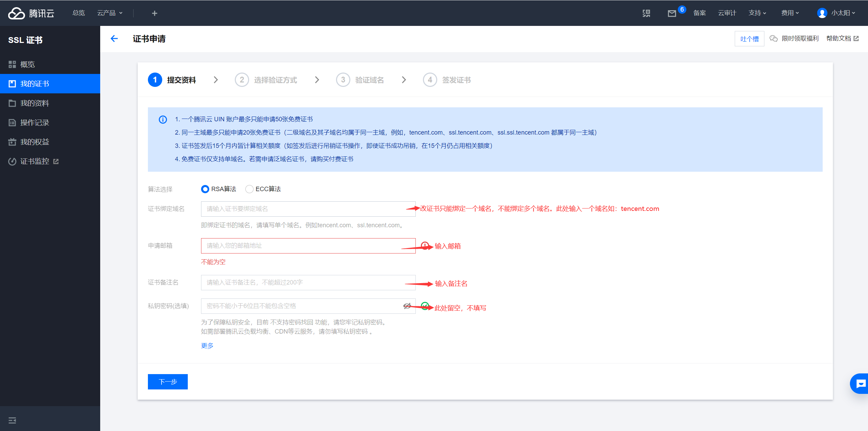Viewport: 868px width, 431px height.
Task: Click the 下一步 button
Action: click(168, 382)
